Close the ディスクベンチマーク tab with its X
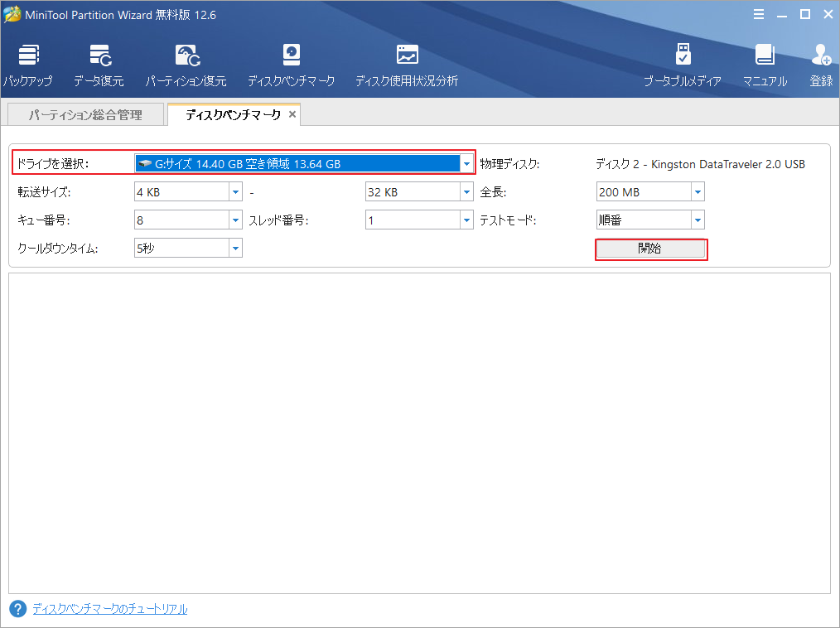 [x=292, y=114]
